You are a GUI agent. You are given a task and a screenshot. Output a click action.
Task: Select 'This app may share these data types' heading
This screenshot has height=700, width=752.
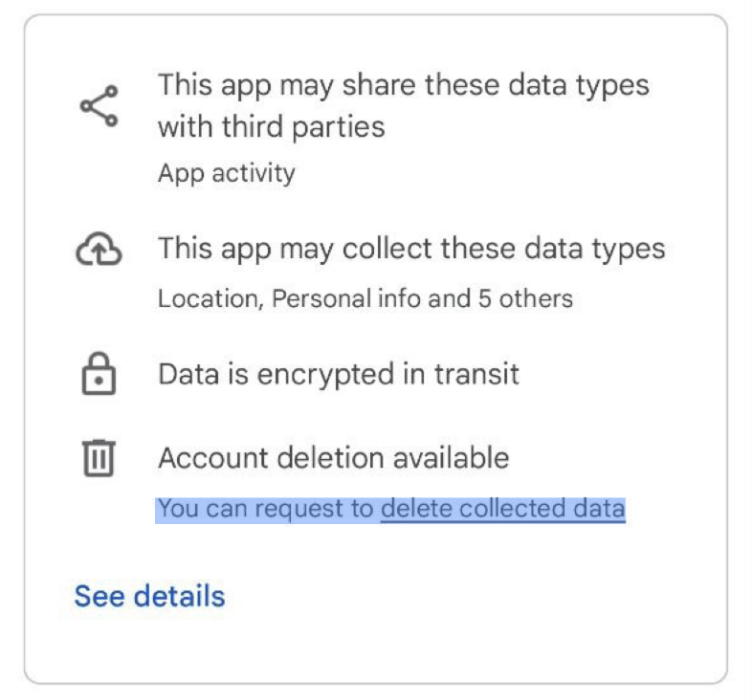[404, 85]
